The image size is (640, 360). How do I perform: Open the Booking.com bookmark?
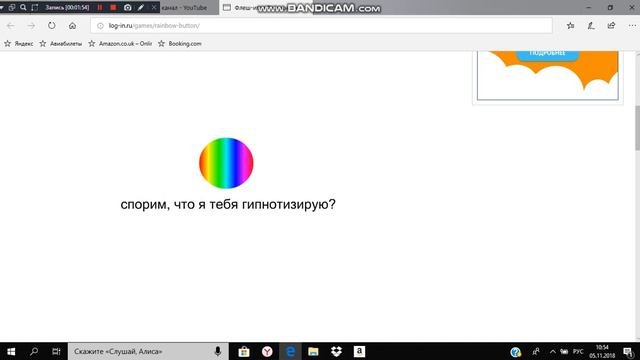[180, 44]
